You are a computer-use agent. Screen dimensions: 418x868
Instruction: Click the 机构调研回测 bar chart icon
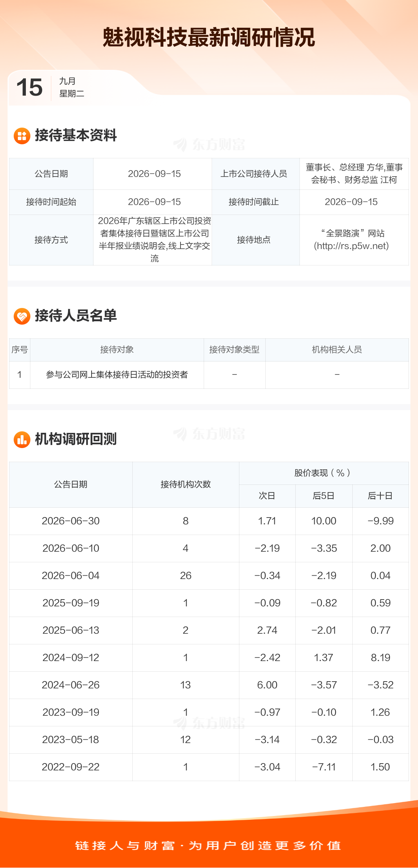click(22, 440)
